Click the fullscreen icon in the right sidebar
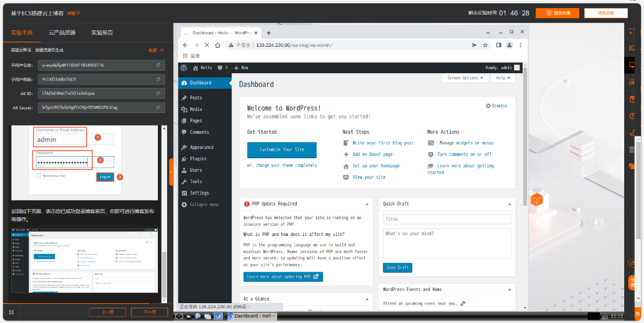 pyautogui.click(x=632, y=31)
